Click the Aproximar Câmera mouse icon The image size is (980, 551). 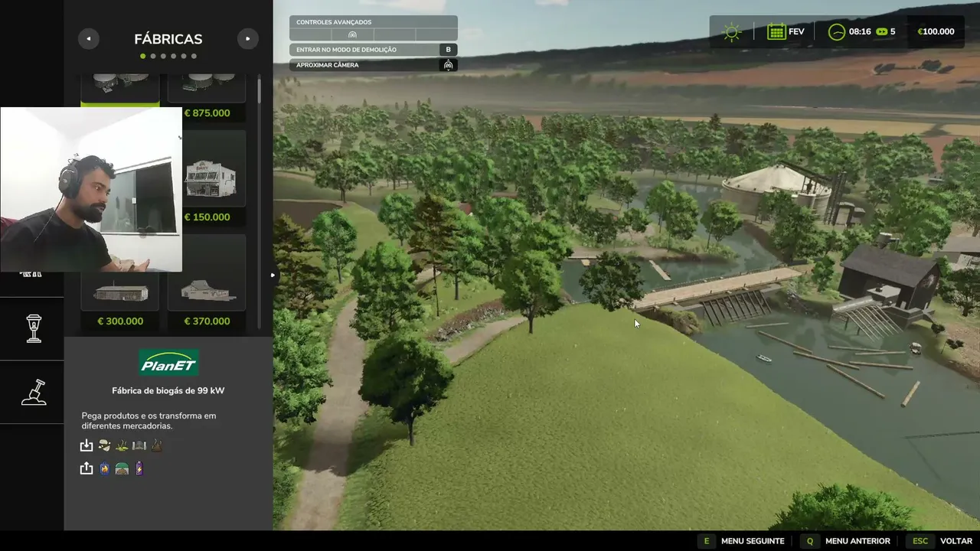(x=449, y=65)
